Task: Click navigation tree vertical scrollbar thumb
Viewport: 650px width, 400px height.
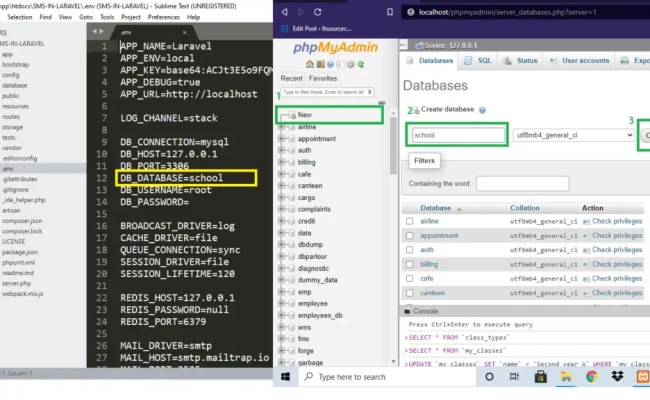Action: [x=393, y=145]
